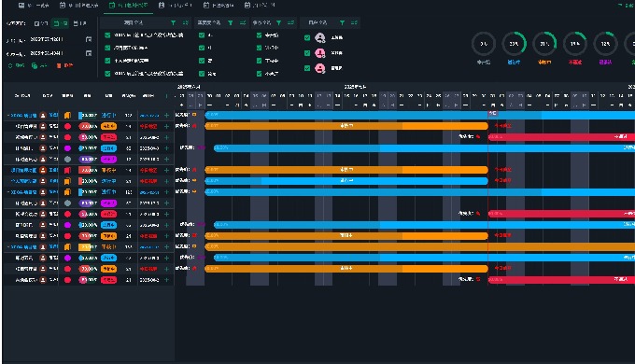Uncheck fourth checkbox in the project filter list
This screenshot has width=635, height=364.
(107, 74)
